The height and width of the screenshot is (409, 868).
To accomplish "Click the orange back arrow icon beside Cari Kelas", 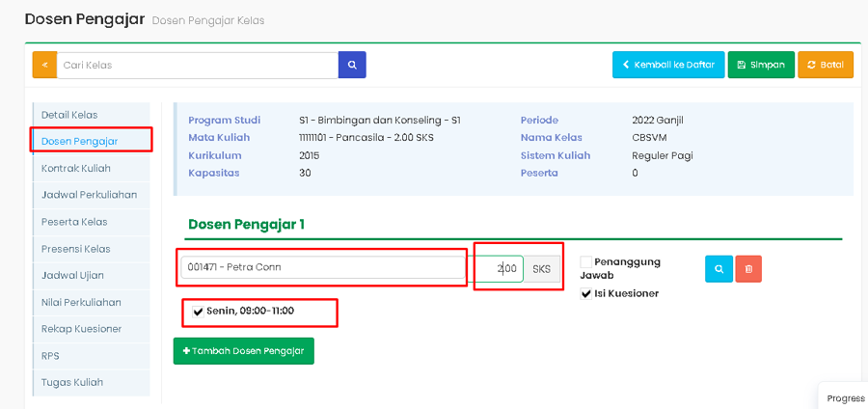I will tap(44, 65).
